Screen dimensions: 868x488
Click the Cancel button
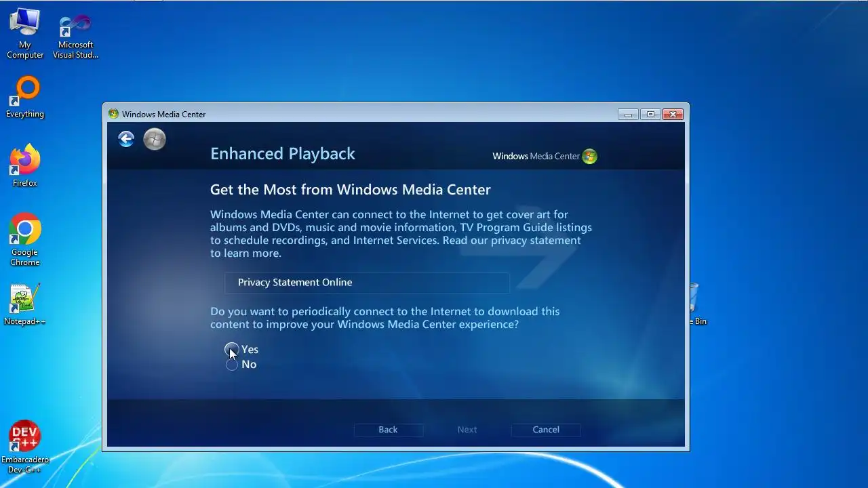(x=546, y=430)
